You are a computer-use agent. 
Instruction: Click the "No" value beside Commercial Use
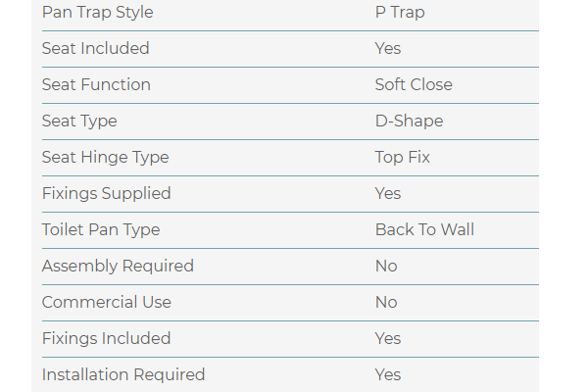click(386, 302)
